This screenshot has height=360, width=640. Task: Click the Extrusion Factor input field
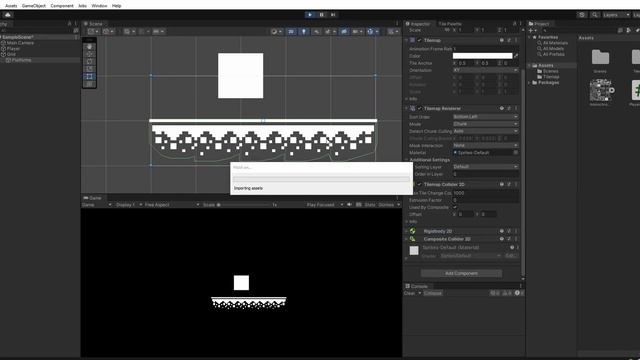pyautogui.click(x=485, y=200)
